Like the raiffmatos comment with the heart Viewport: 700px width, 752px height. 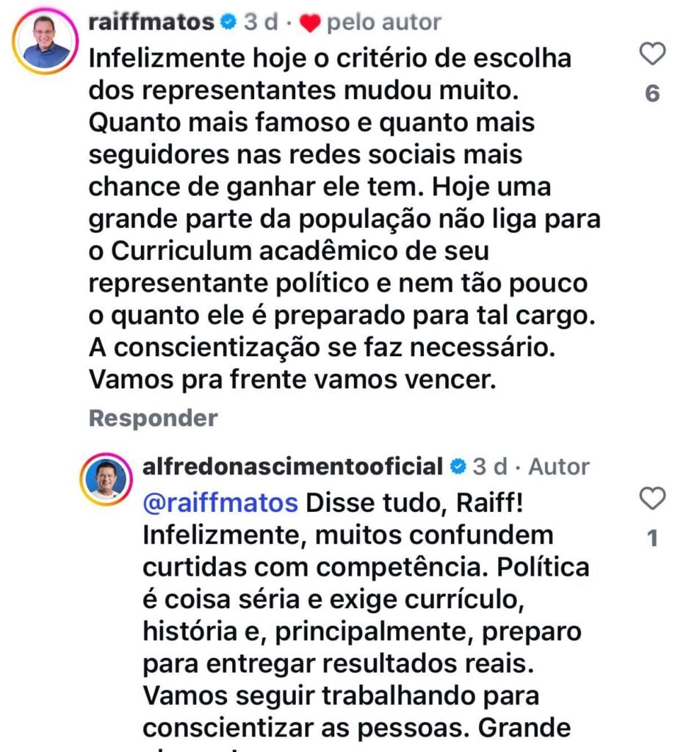(652, 54)
